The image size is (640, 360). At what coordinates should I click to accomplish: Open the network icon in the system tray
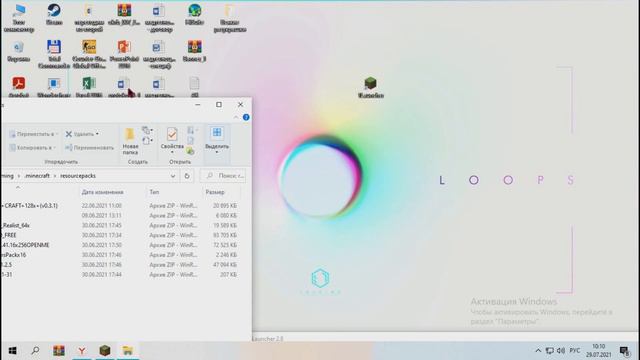coord(550,351)
